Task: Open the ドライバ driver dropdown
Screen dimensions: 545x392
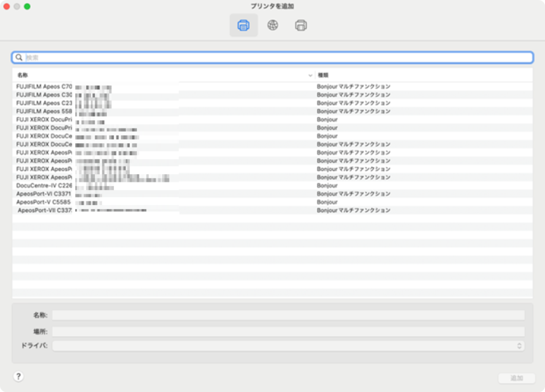Action: (289, 346)
